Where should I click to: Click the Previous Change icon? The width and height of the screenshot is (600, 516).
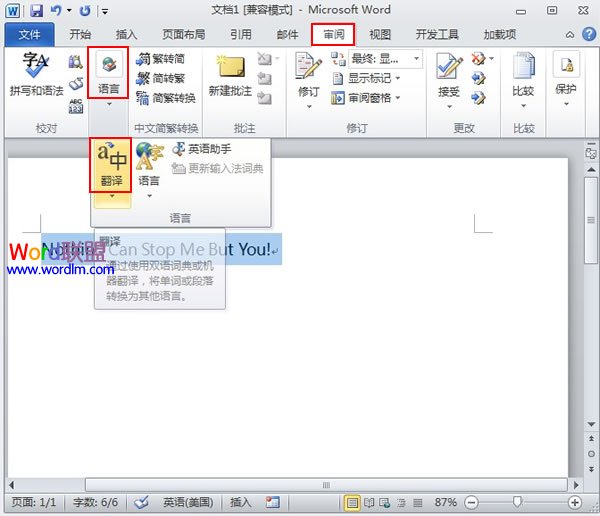[478, 78]
